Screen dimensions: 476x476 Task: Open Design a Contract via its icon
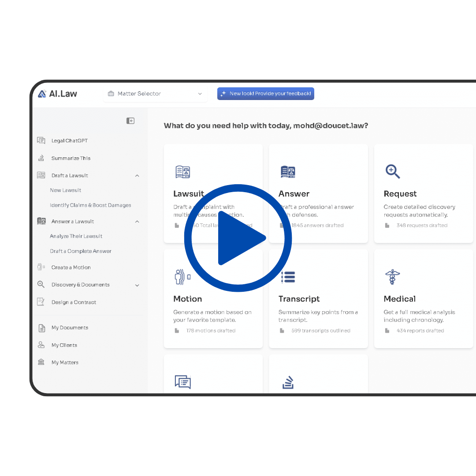(x=41, y=302)
